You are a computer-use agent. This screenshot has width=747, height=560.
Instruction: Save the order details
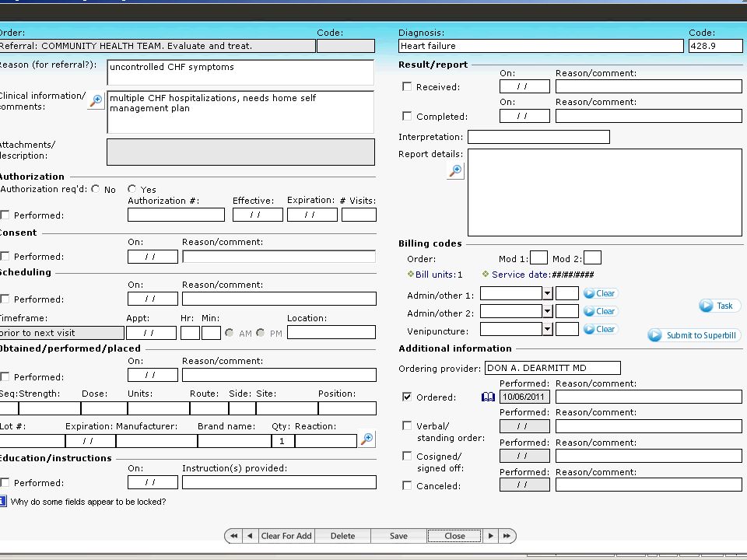tap(398, 536)
